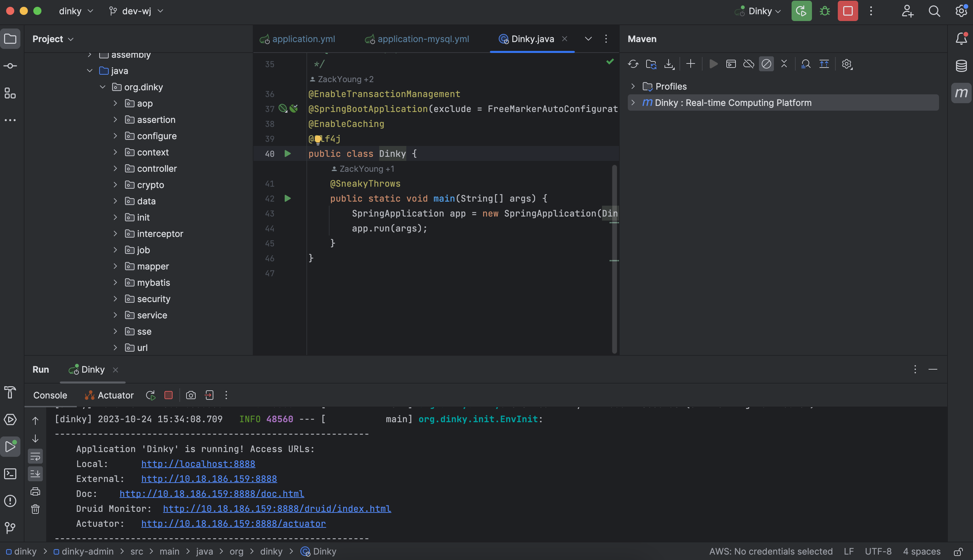
Task: Toggle Maven Offline Mode
Action: [748, 64]
